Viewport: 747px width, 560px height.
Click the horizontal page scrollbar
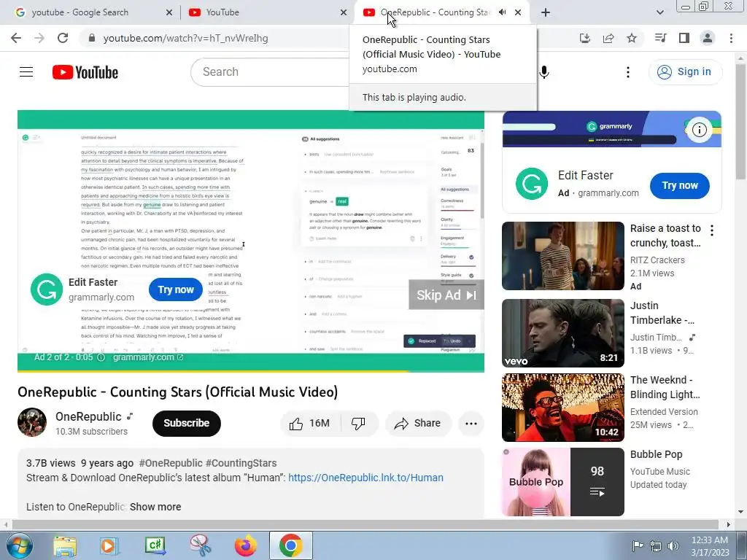tap(365, 524)
